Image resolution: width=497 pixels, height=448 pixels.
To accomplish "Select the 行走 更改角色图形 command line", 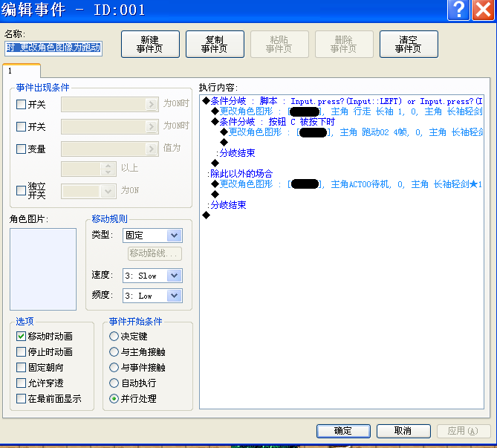I will (x=347, y=111).
